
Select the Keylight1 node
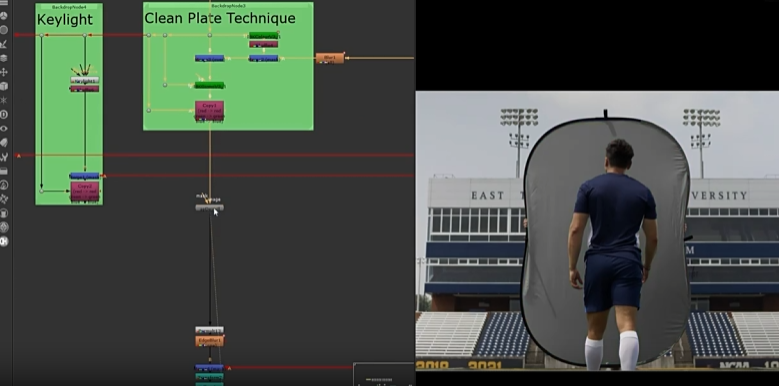(84, 80)
